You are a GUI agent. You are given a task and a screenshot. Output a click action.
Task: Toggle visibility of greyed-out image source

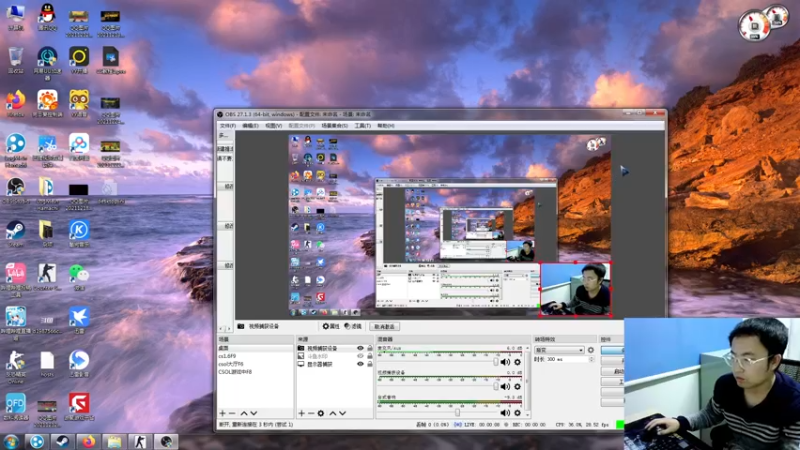point(360,356)
